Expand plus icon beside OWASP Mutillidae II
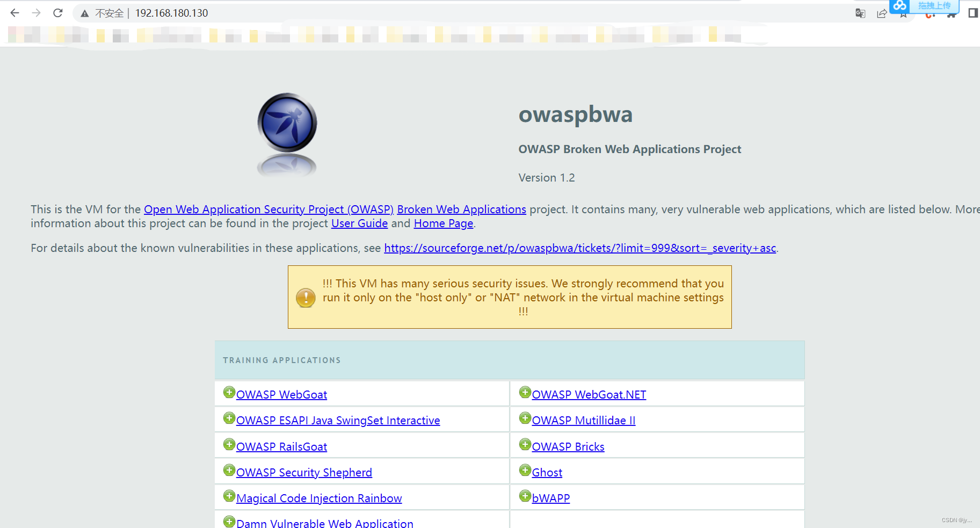Viewport: 980px width, 528px height. 525,418
